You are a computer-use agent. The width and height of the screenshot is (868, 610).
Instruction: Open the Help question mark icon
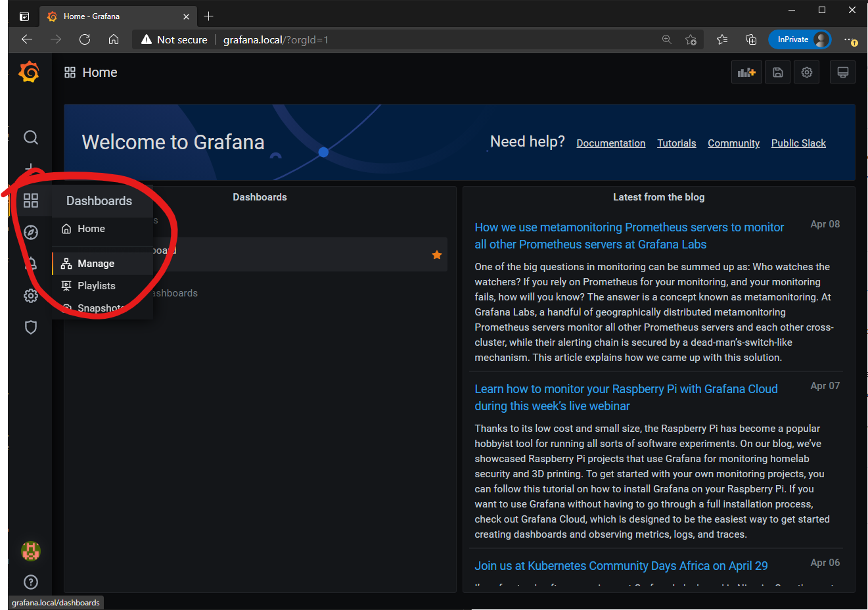pyautogui.click(x=31, y=582)
